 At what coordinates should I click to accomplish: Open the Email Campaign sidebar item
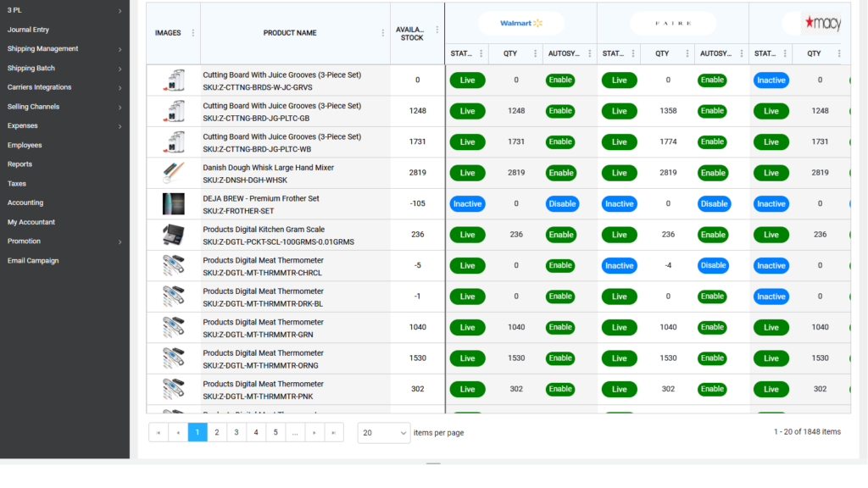pos(33,261)
